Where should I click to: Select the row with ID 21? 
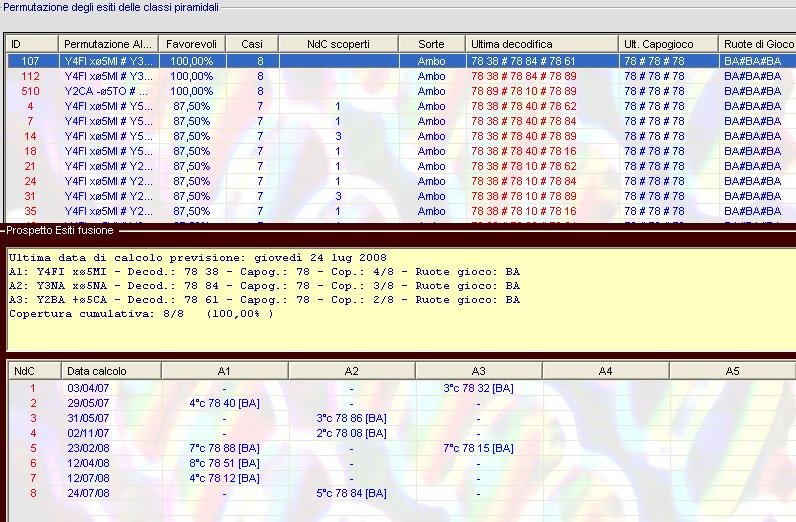click(x=401, y=166)
